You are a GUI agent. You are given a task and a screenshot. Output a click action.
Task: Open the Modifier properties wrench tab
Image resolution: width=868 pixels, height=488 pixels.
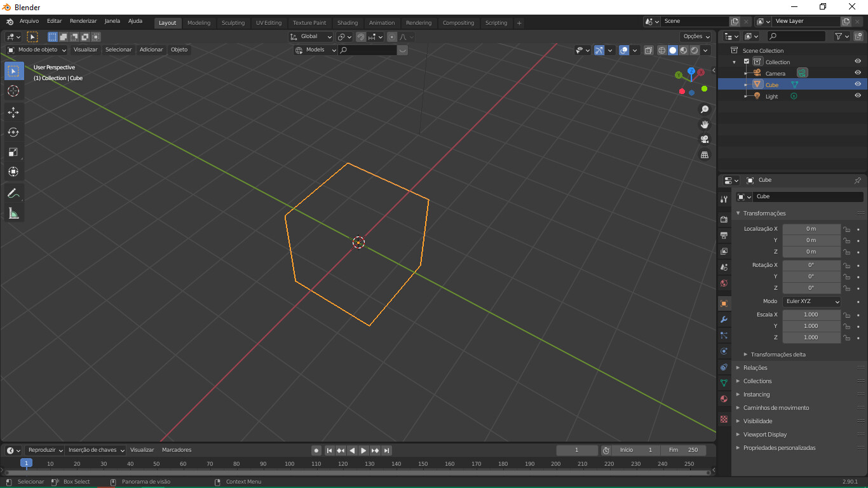(724, 319)
